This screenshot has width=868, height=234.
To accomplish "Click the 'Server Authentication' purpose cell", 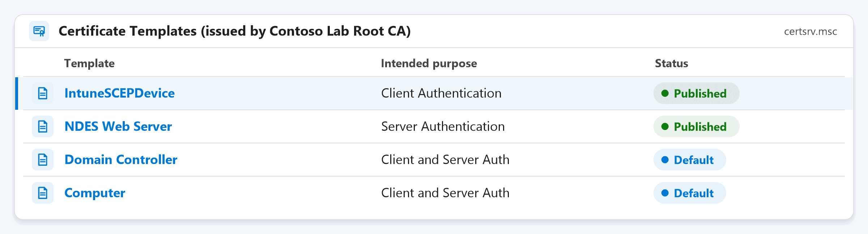I will tap(443, 126).
